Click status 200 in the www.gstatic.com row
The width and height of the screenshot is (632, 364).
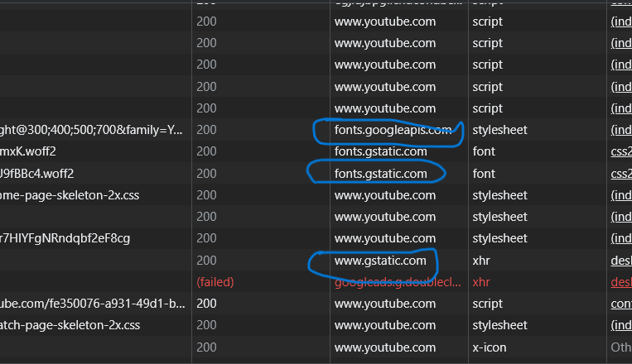[x=206, y=261]
